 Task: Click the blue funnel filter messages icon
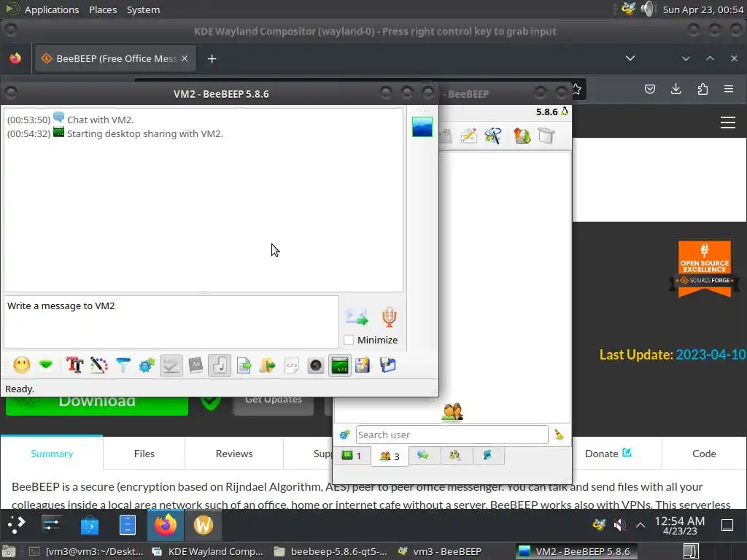click(123, 365)
